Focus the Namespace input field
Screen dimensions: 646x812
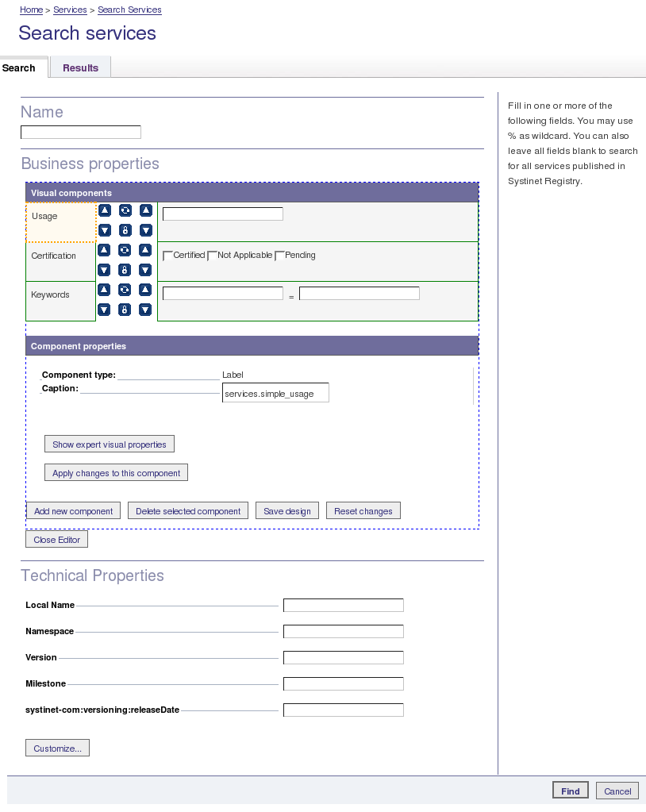click(343, 631)
